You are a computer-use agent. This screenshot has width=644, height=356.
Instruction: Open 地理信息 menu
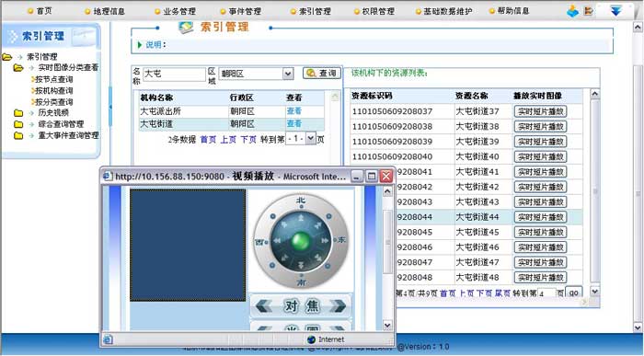pyautogui.click(x=109, y=11)
